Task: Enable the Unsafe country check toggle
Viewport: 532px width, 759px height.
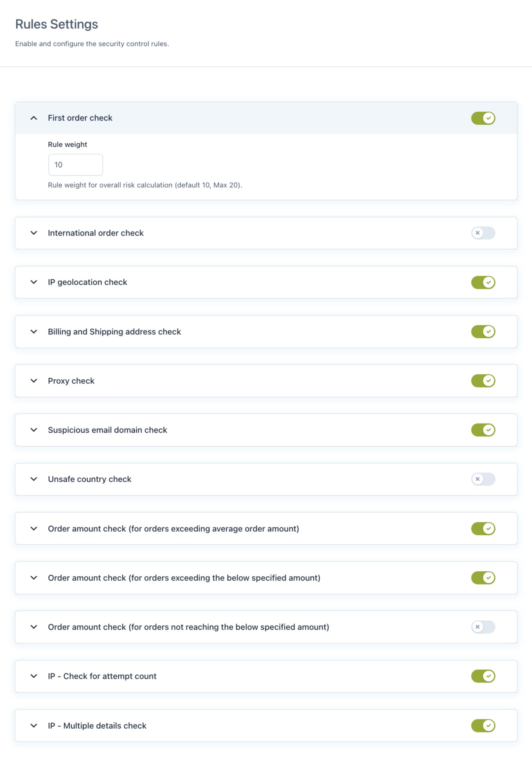Action: click(x=483, y=479)
